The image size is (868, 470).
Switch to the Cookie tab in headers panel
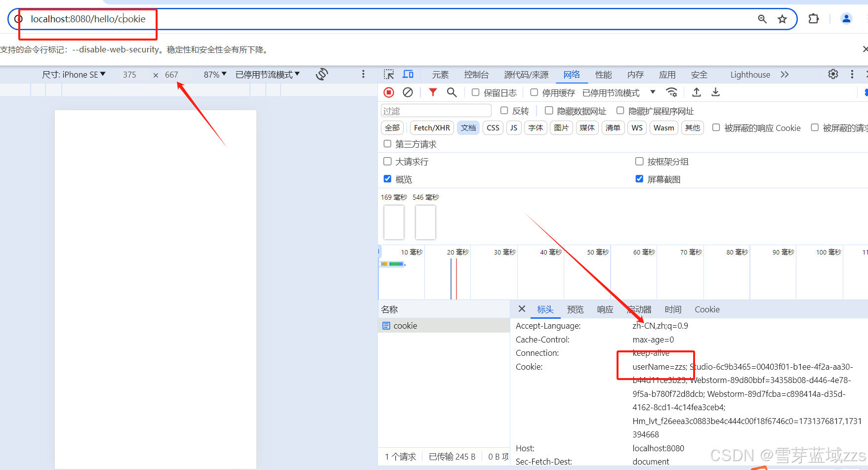pyautogui.click(x=706, y=309)
